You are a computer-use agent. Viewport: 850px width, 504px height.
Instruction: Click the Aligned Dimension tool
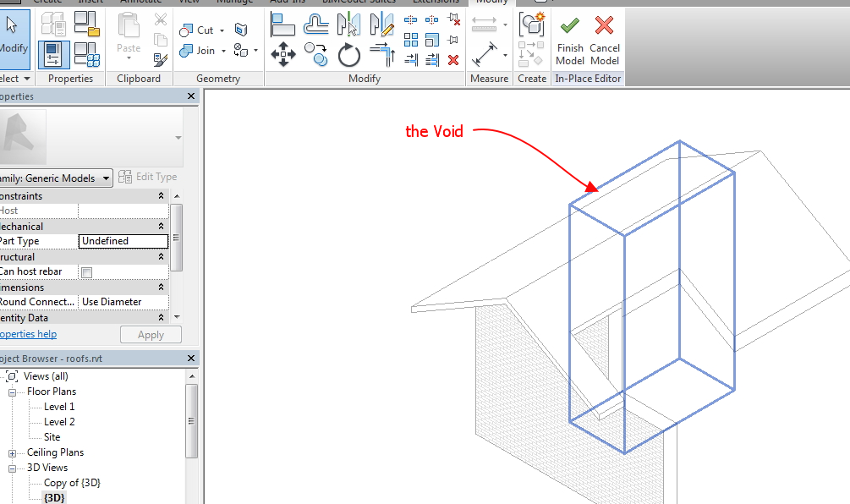[484, 55]
